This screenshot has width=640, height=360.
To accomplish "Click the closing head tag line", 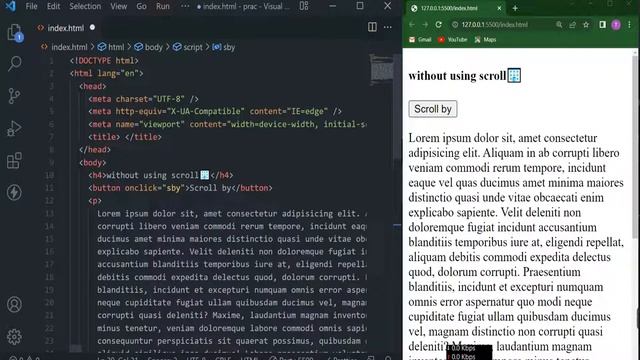I will click(x=95, y=150).
